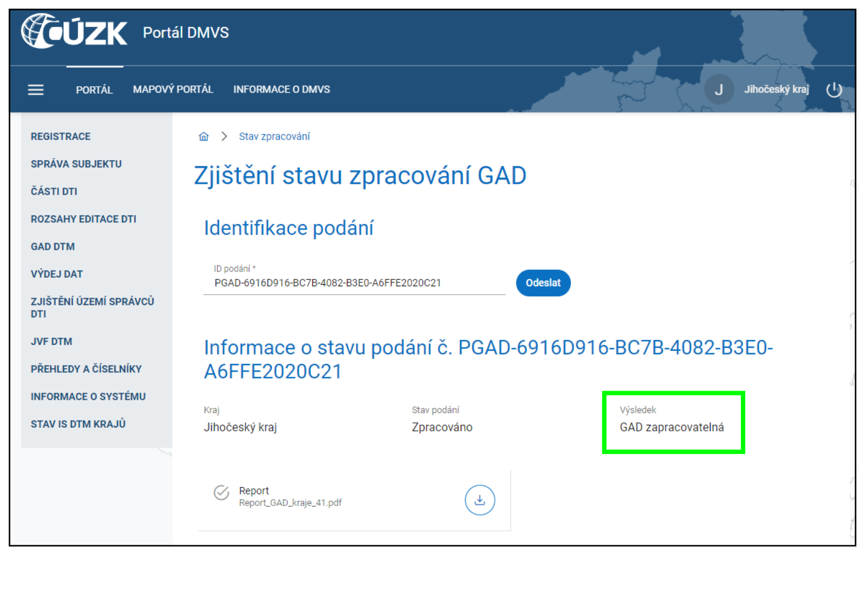Open INFORMACE O DMVS menu
868x614 pixels.
coord(281,90)
